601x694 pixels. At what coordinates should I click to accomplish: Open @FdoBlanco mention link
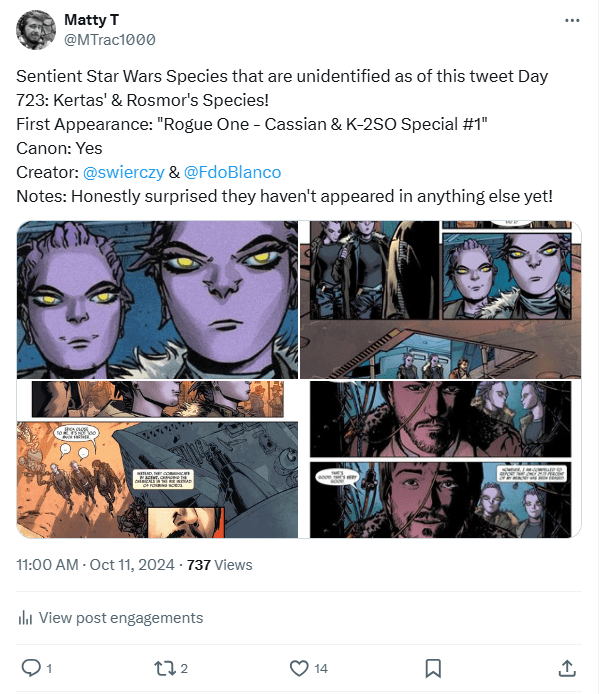coord(233,172)
